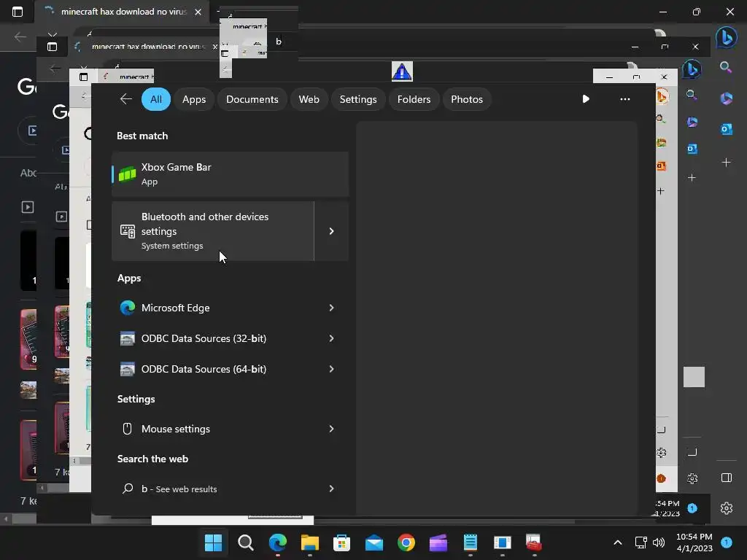The height and width of the screenshot is (560, 747).
Task: Open the Mail app from the taskbar
Action: click(374, 542)
